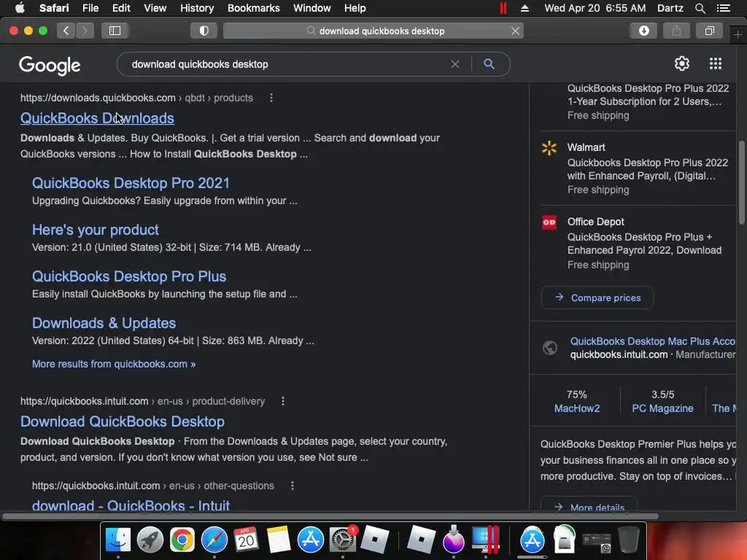Open the Bookmarks menu
Image resolution: width=747 pixels, height=560 pixels.
[253, 8]
